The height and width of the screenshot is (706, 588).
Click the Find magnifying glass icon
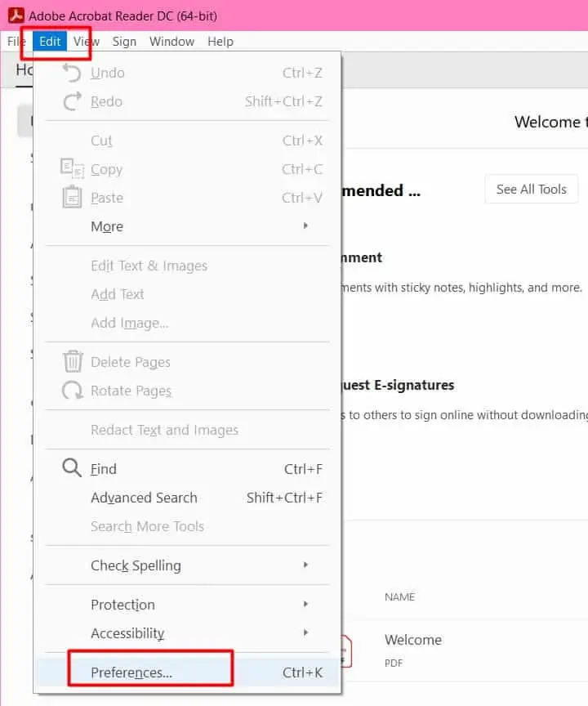pos(72,468)
